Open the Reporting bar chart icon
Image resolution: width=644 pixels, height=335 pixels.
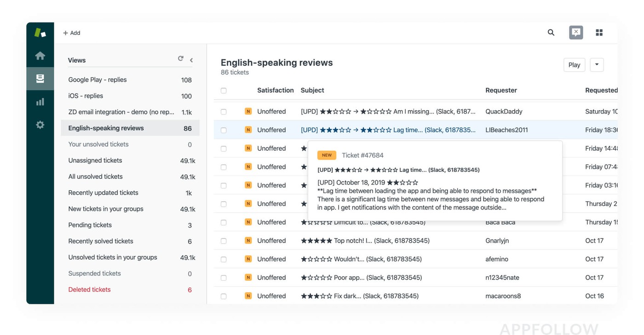pyautogui.click(x=40, y=102)
